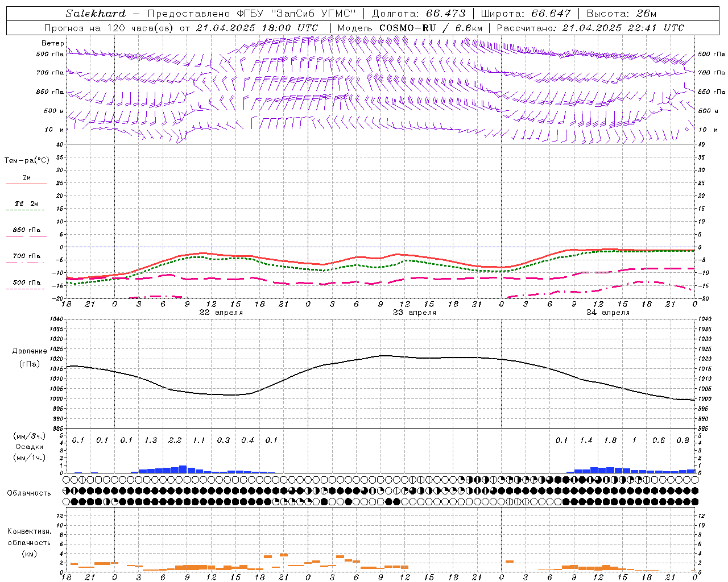Click the '1.1' precipitation value
This screenshot has height=582, width=728.
pos(199,440)
